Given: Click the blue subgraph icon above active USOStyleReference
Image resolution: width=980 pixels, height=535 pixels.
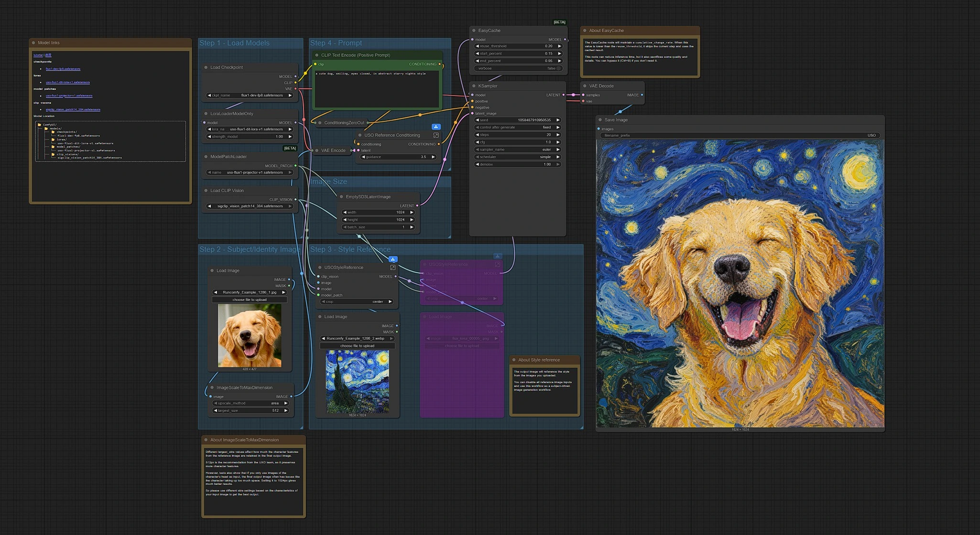Looking at the screenshot, I should [x=393, y=259].
